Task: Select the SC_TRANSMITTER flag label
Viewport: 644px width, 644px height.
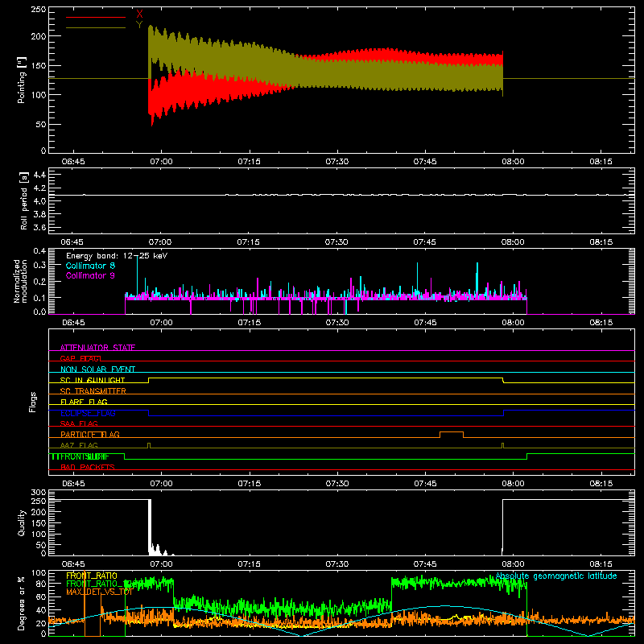Action: (93, 390)
